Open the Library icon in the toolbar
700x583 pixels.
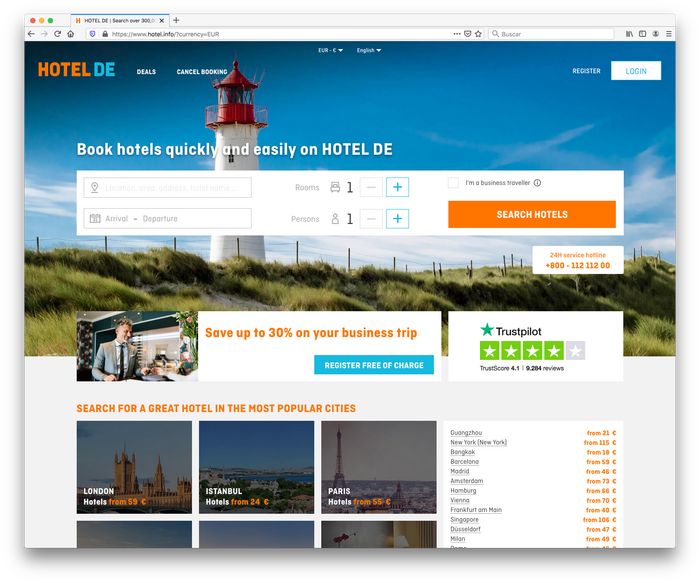tap(629, 34)
